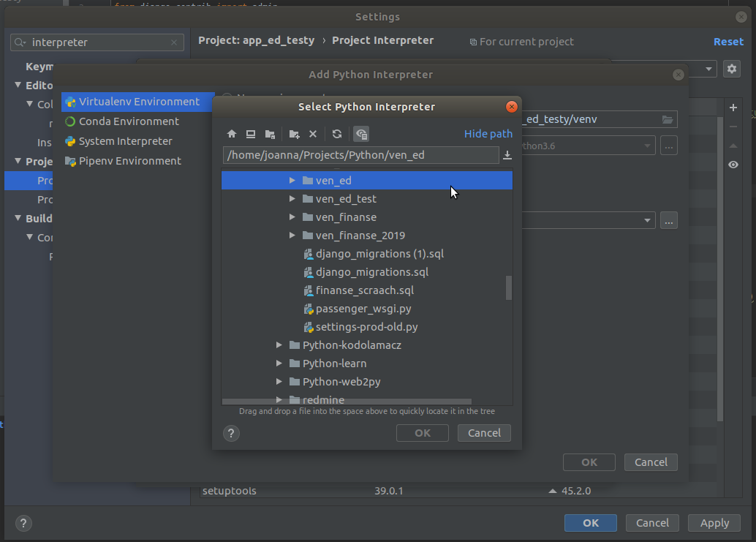This screenshot has height=542, width=756.
Task: Click Apply in Settings window
Action: (714, 523)
